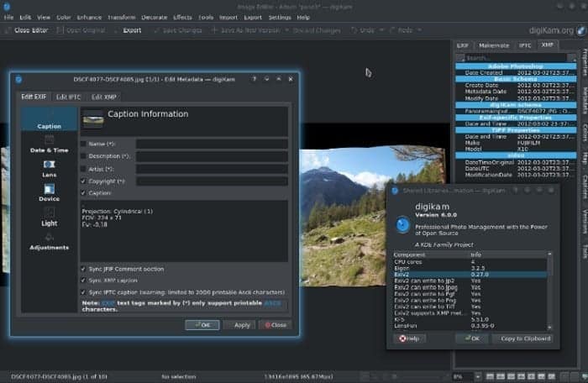Toggle Sync XMP caption checkbox
Image resolution: width=588 pixels, height=383 pixels.
coord(83,281)
